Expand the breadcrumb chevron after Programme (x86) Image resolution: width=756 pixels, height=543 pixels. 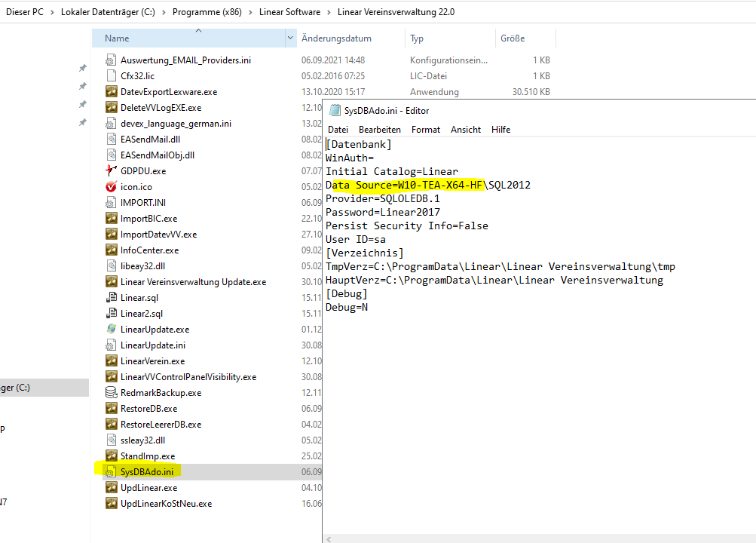coord(250,12)
